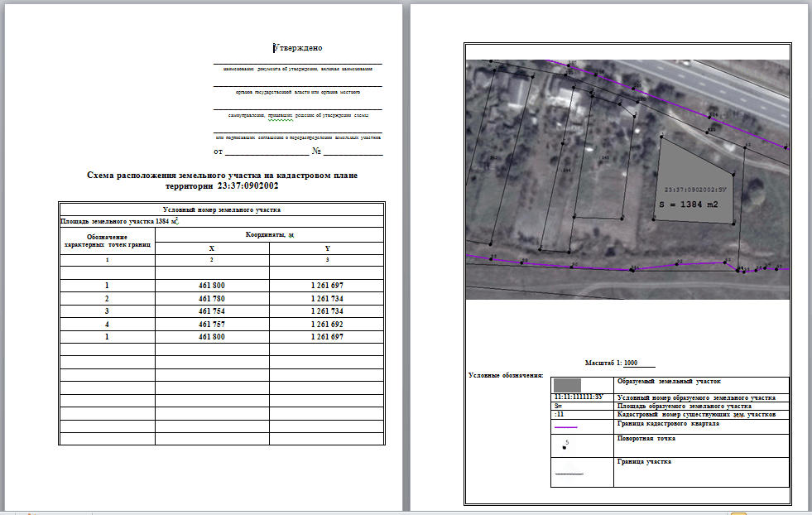Click legend text "Образуемый земельный участок"
Image resolution: width=812 pixels, height=515 pixels.
point(669,382)
